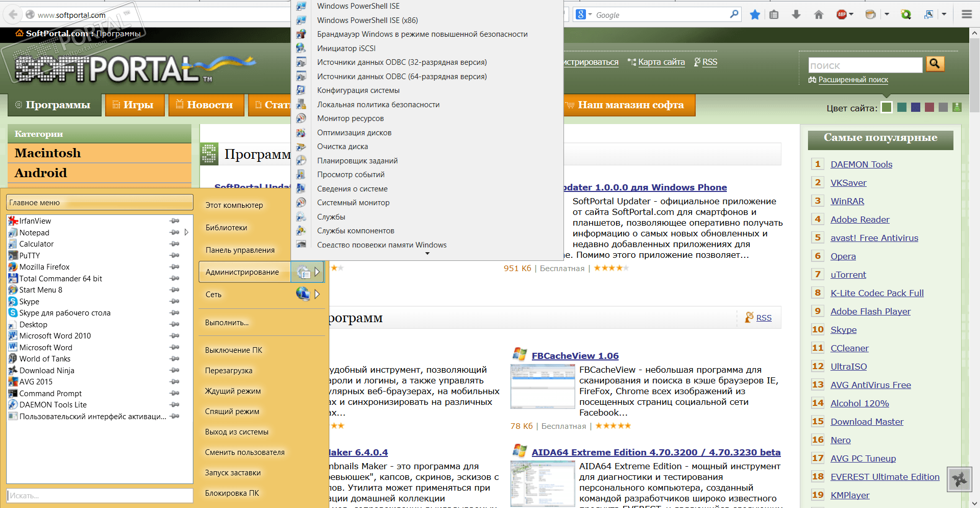Toggle the pin for Start Menu 8
This screenshot has height=508, width=980.
click(175, 290)
